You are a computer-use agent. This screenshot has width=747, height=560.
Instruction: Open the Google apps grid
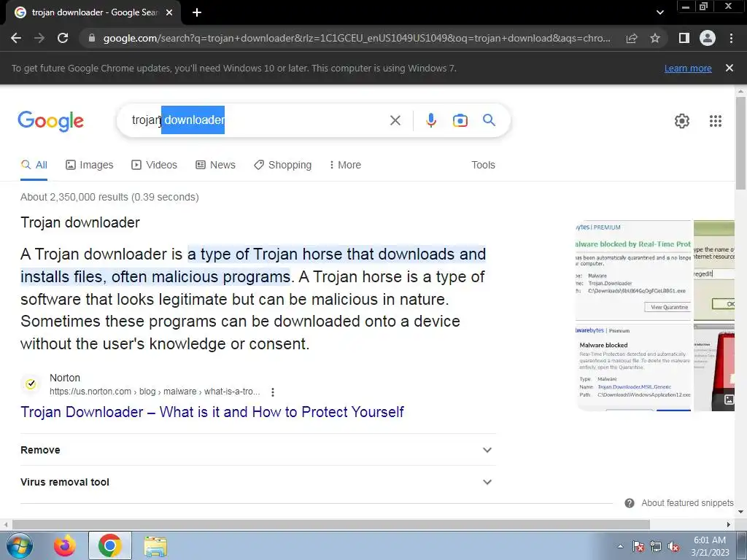click(716, 121)
